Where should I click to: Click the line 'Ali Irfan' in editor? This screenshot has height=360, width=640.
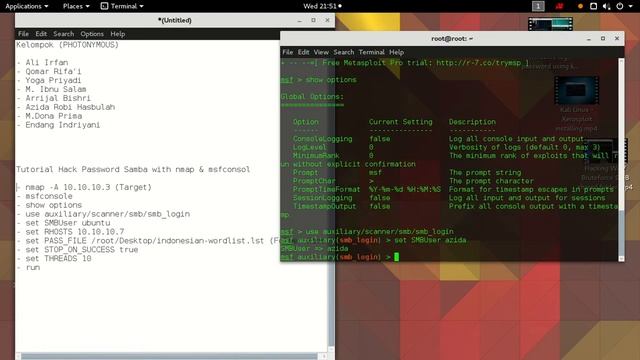(x=47, y=62)
